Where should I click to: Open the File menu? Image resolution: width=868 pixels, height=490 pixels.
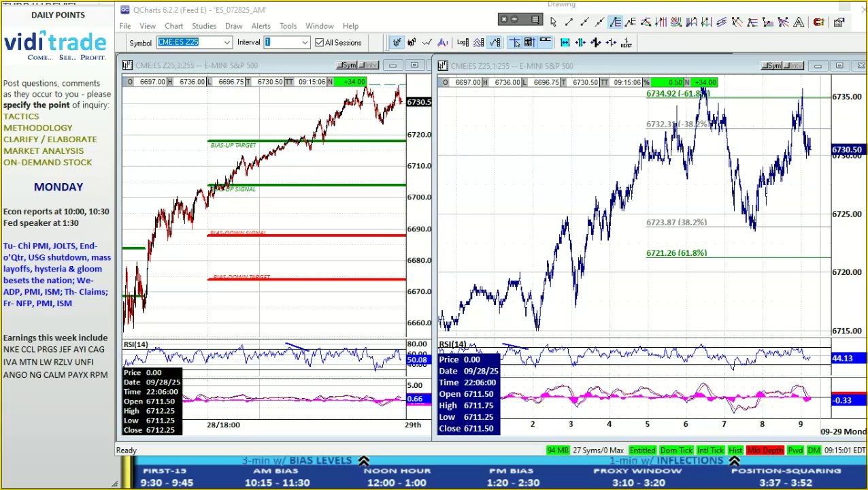[125, 26]
